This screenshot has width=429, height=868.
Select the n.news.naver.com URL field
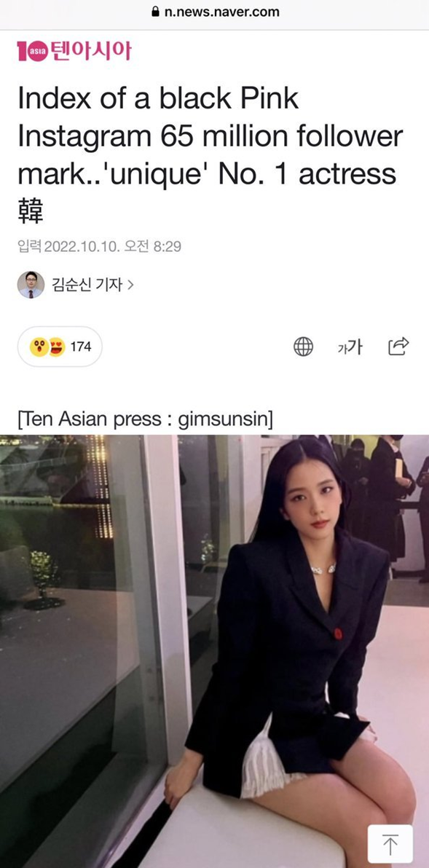215,12
